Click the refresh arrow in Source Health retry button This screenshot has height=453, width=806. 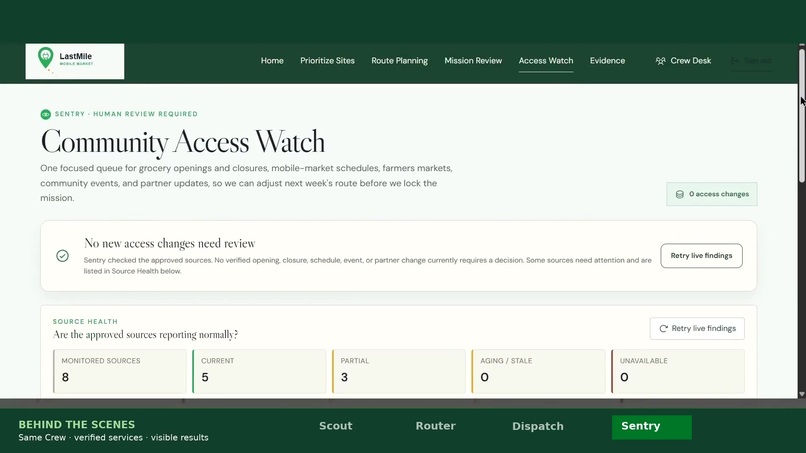pos(664,329)
